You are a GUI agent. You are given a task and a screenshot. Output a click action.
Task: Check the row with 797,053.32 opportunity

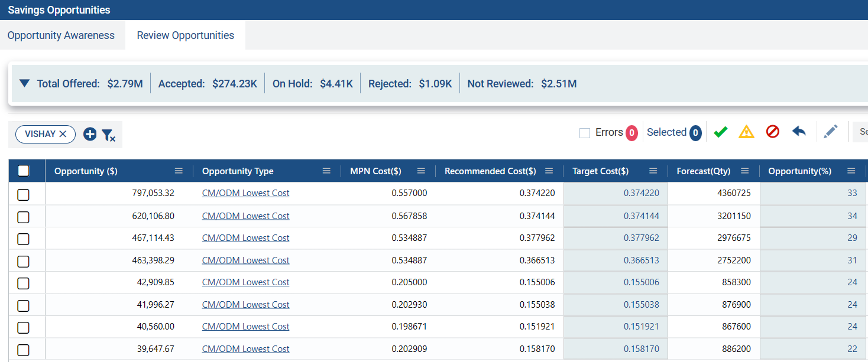[24, 194]
